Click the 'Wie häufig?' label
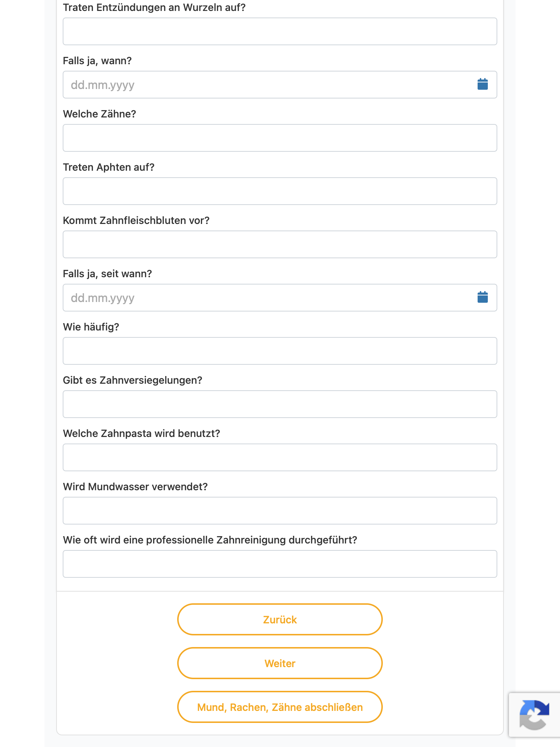Screen dimensions: 560x747 click(x=91, y=327)
